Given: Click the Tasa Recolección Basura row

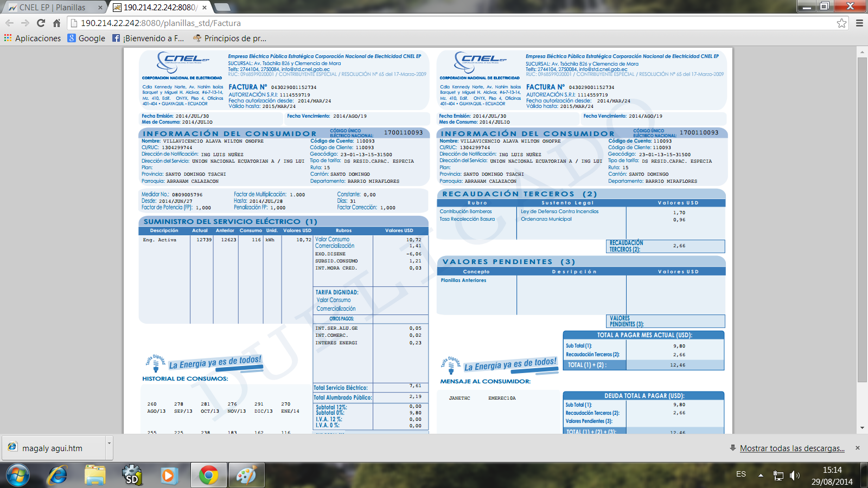Looking at the screenshot, I should tap(467, 219).
